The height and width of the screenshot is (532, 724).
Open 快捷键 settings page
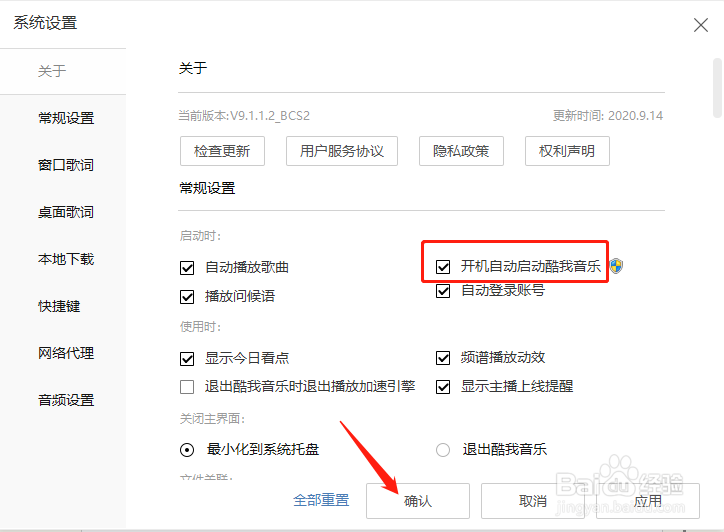click(59, 306)
